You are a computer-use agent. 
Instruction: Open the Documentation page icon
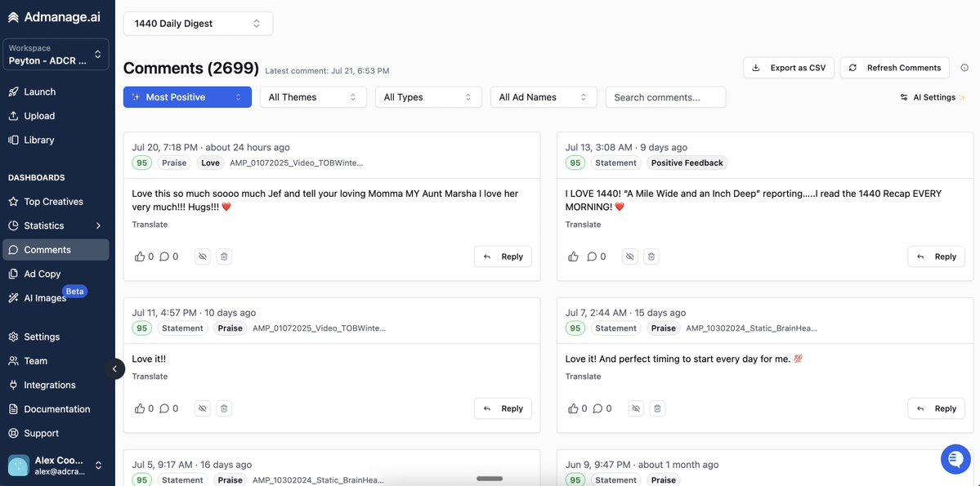click(13, 409)
